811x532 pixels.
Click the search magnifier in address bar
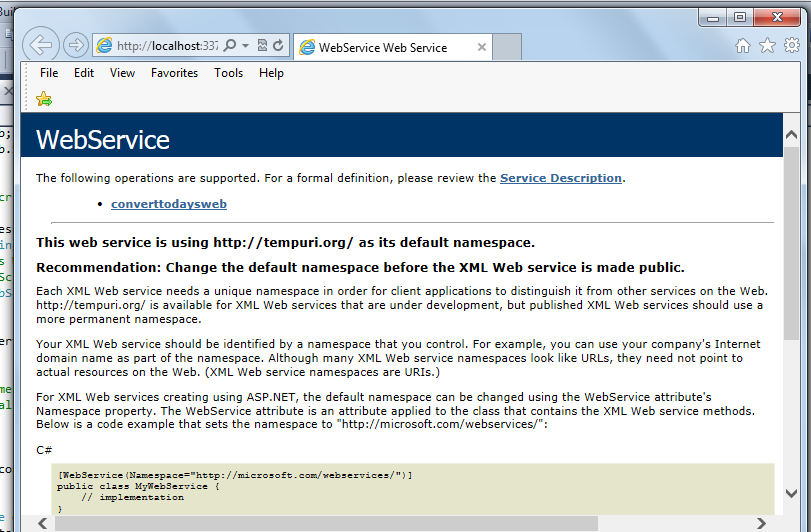230,45
